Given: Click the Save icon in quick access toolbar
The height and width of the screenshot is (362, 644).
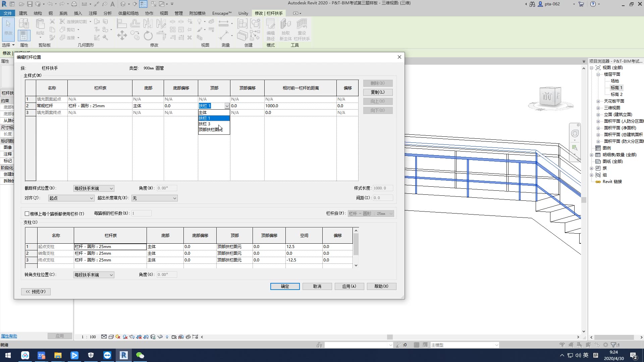Looking at the screenshot, I should (x=30, y=4).
